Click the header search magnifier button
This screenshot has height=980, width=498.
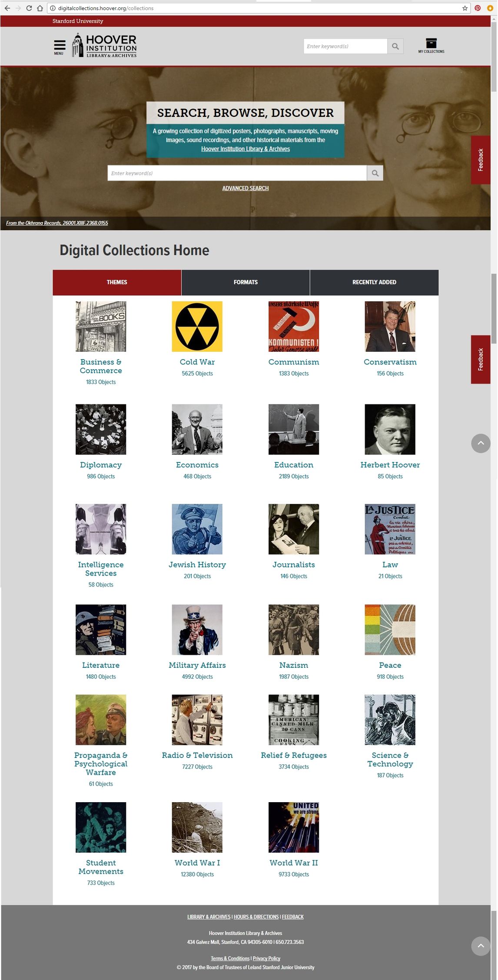click(395, 46)
